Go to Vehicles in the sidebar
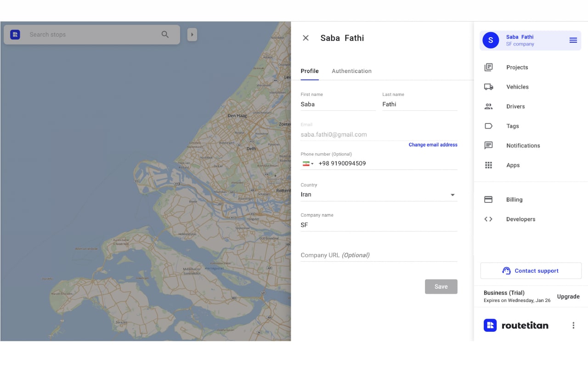 tap(517, 87)
